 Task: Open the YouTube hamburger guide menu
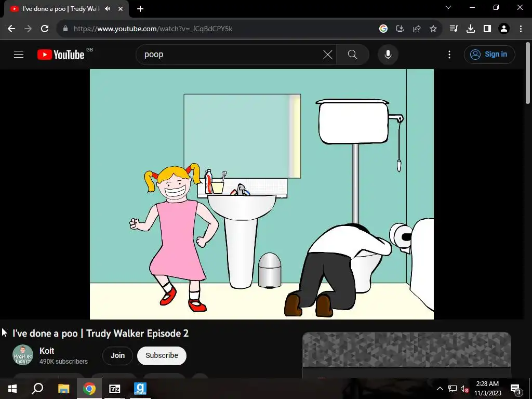pos(19,54)
